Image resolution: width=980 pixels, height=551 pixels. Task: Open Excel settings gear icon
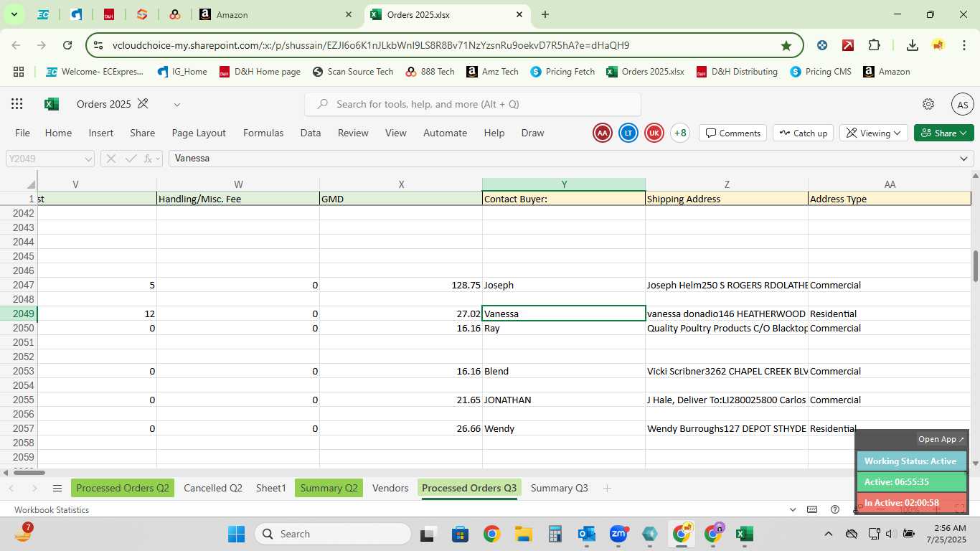928,104
